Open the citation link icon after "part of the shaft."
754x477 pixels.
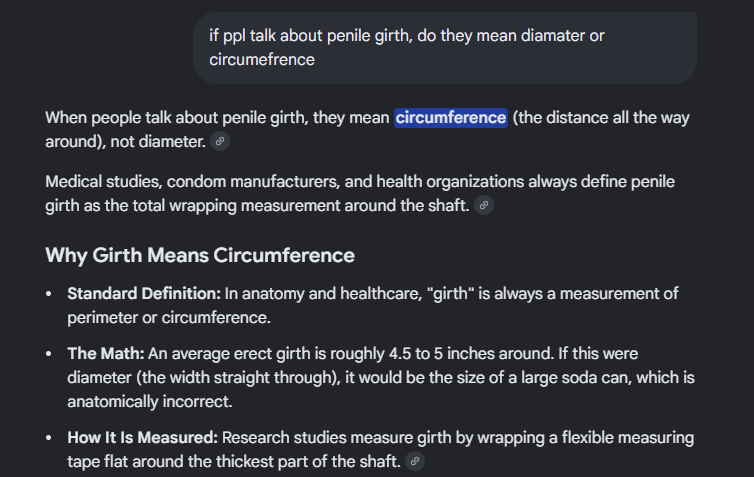coord(415,461)
